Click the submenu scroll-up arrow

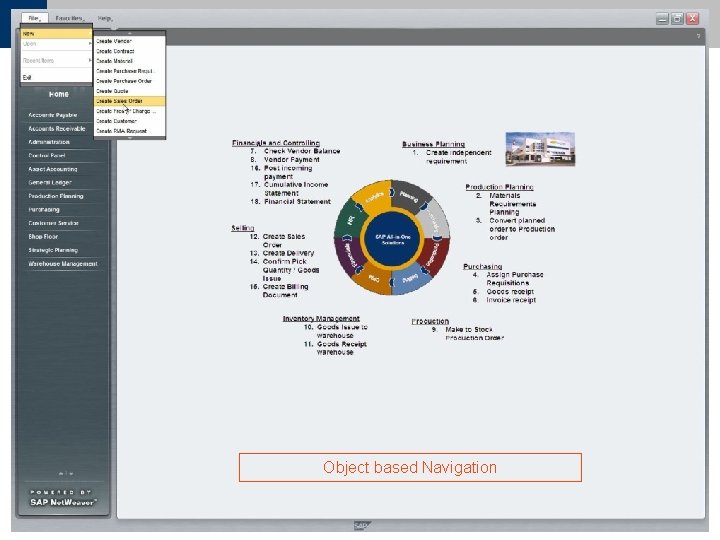pos(129,34)
